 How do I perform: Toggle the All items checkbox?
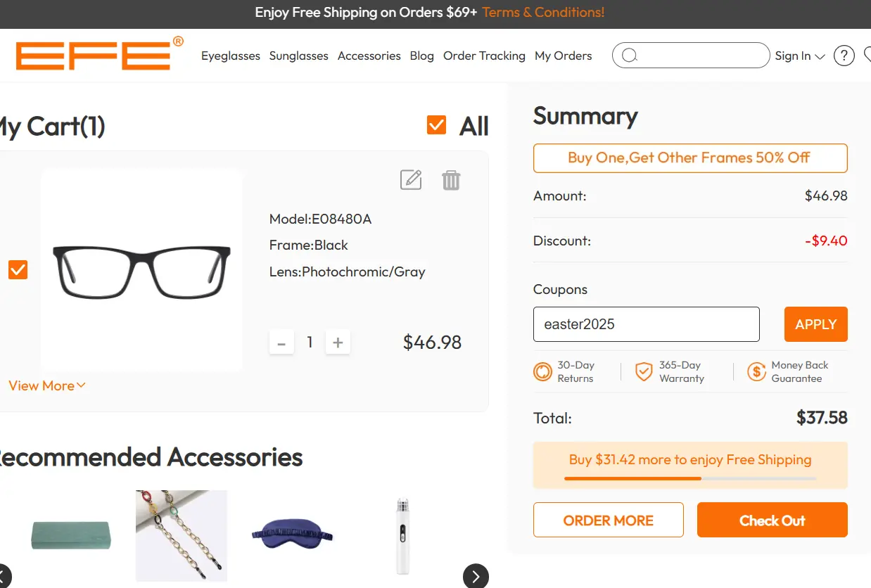tap(437, 125)
